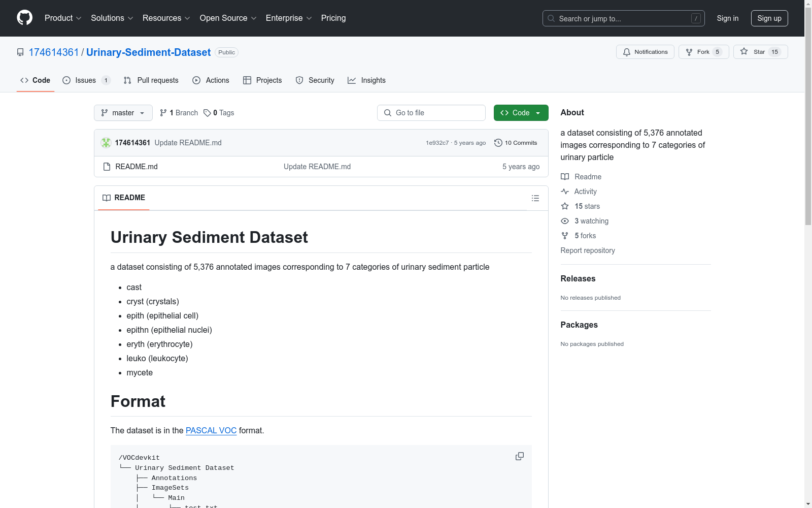Select the README tab heading

point(124,198)
